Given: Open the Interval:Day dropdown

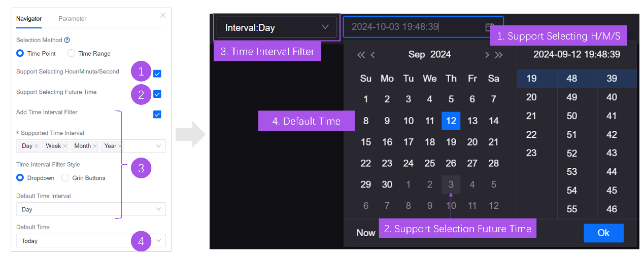Looking at the screenshot, I should tap(277, 27).
